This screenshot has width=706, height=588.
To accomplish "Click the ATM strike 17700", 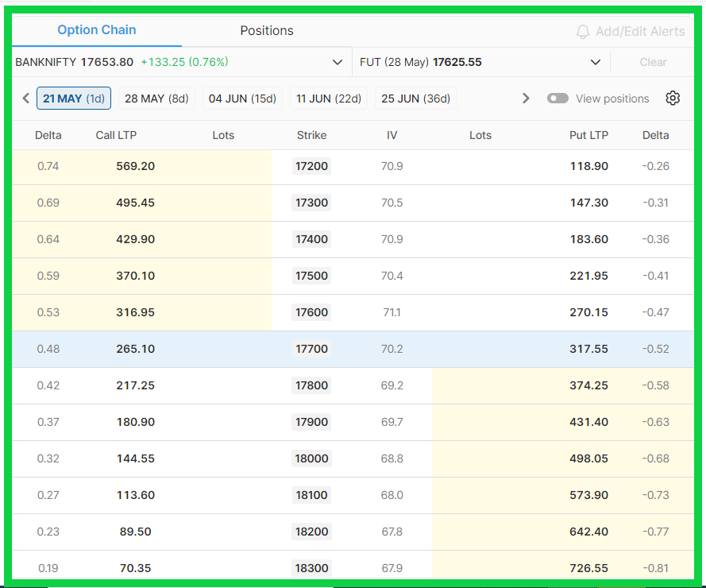I will click(311, 349).
